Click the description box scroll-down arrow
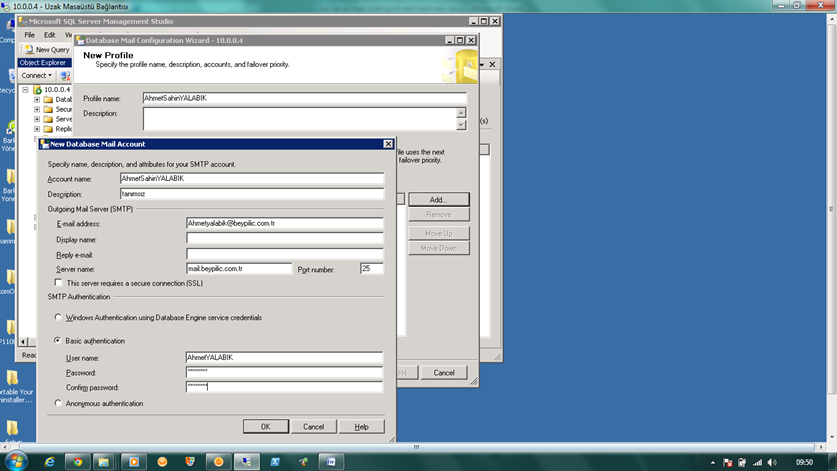 click(461, 125)
